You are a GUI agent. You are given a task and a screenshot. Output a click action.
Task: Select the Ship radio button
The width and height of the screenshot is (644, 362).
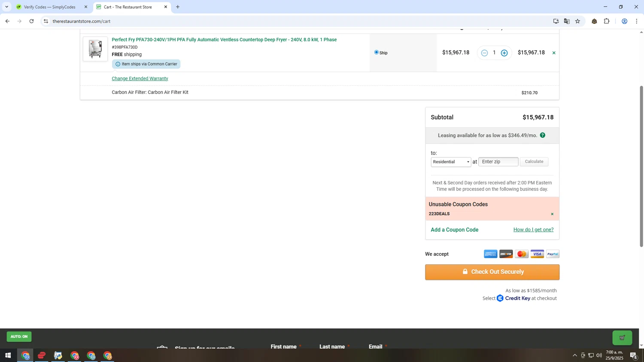pos(377,52)
